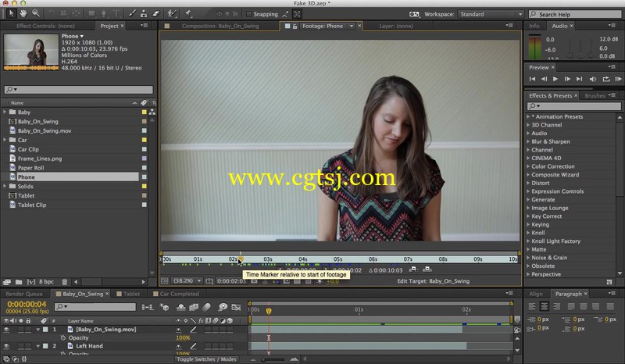Hide Left Hand layer eye toggle
Screen dimensions: 625x364
6,346
